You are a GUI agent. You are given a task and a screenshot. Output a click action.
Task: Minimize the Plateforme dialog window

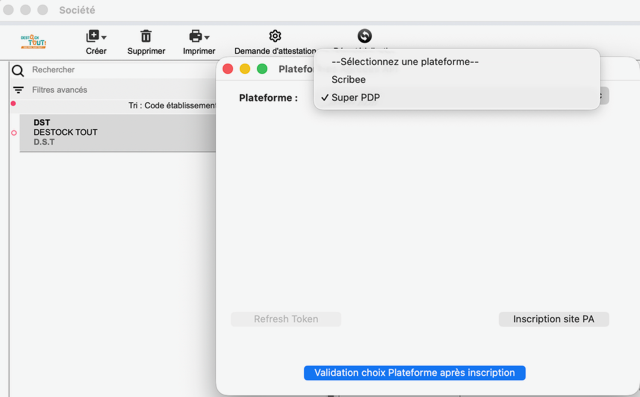(245, 69)
